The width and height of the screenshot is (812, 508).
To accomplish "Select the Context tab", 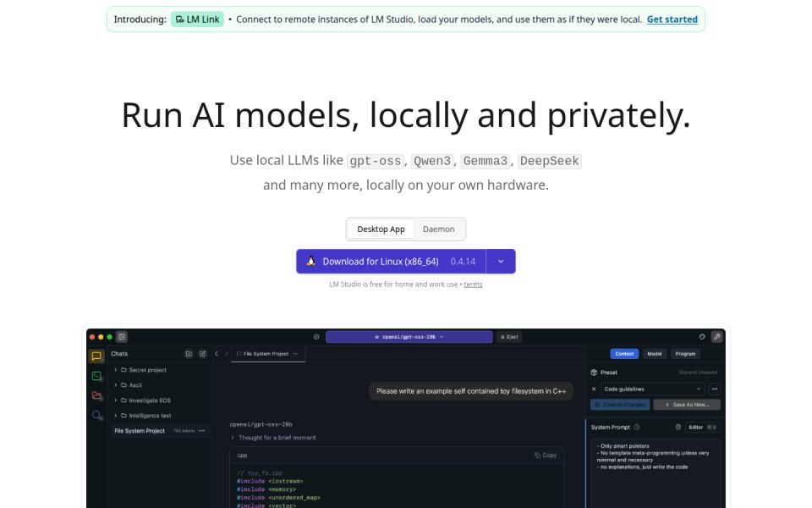I will pos(624,354).
